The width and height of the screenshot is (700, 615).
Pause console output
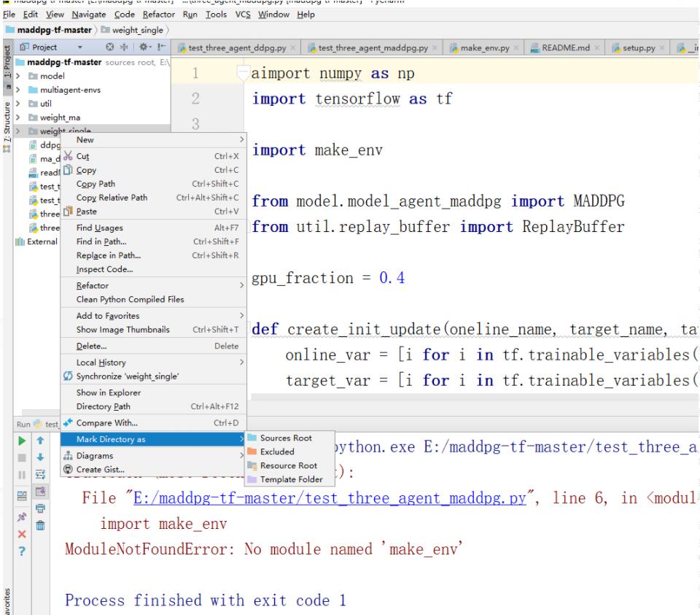coord(21,473)
